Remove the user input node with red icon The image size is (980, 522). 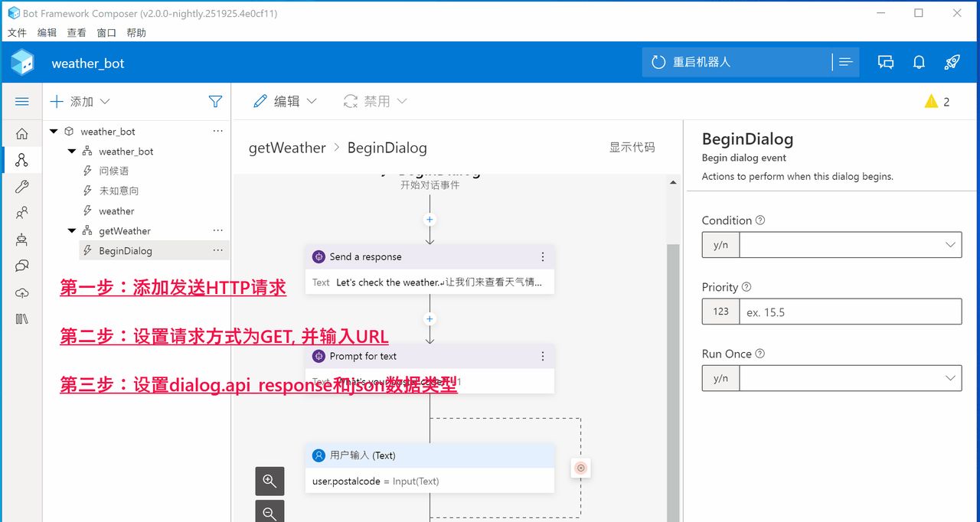point(580,468)
